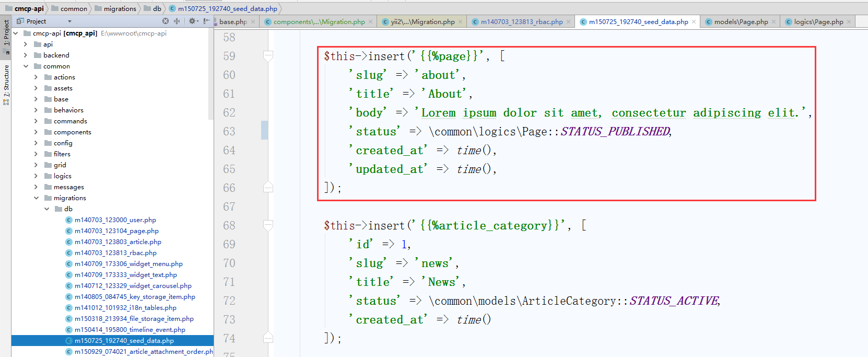The image size is (868, 357).
Task: Switch to components Migration.php tab
Action: pyautogui.click(x=319, y=22)
